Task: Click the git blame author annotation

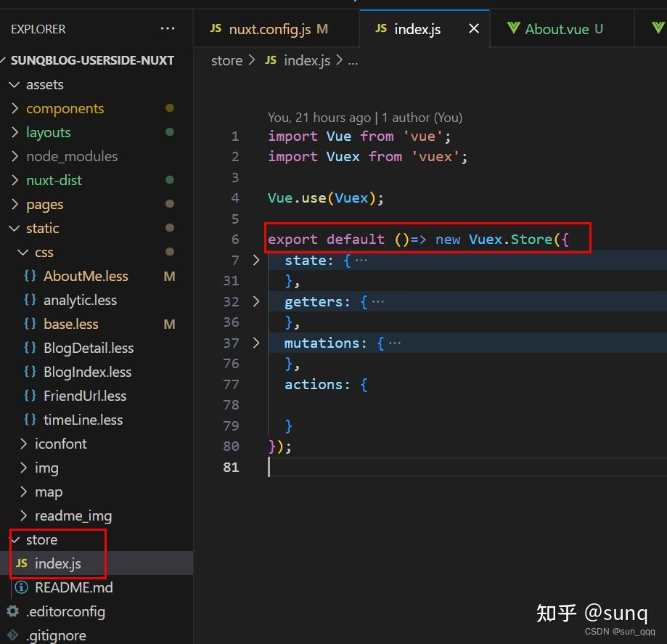Action: (364, 117)
